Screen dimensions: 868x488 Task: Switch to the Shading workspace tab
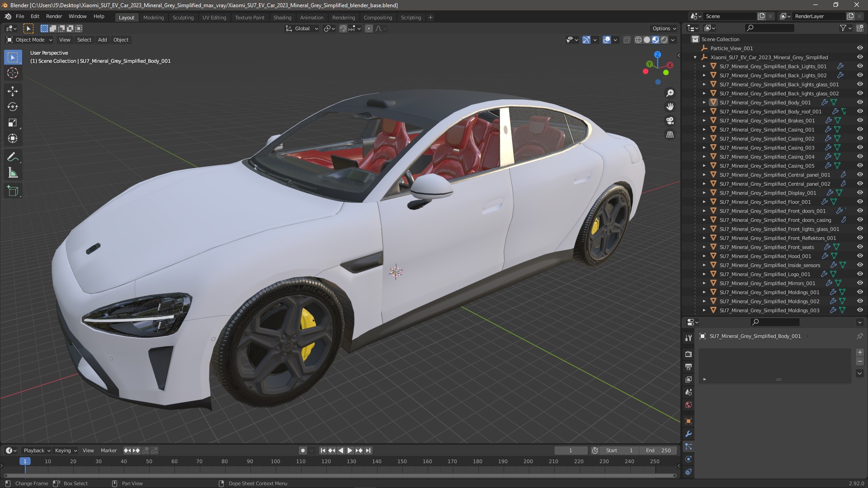click(282, 18)
